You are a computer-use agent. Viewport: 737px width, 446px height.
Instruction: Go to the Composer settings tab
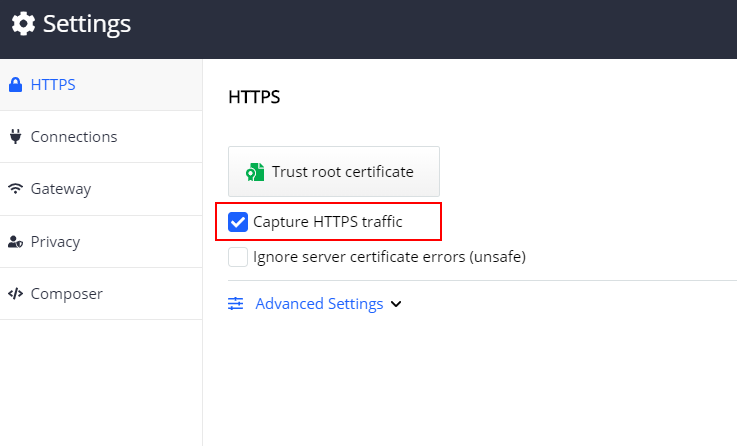click(x=101, y=294)
